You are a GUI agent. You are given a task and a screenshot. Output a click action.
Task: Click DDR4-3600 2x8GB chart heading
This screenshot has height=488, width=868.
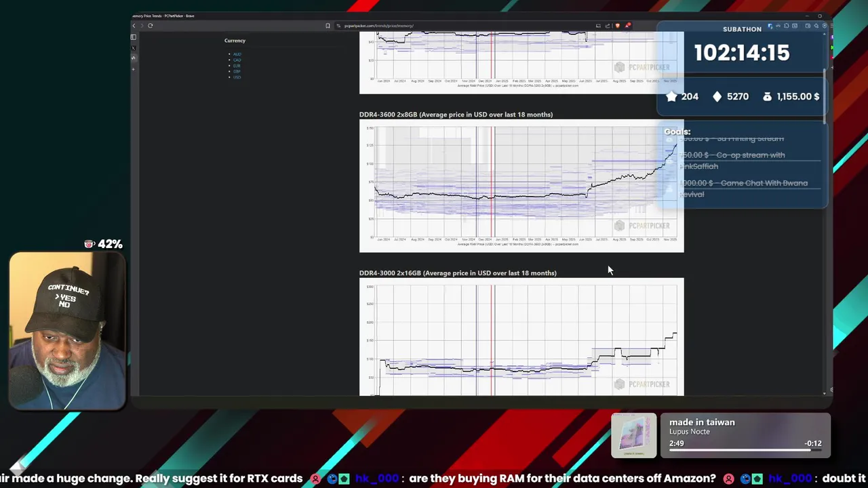point(456,115)
